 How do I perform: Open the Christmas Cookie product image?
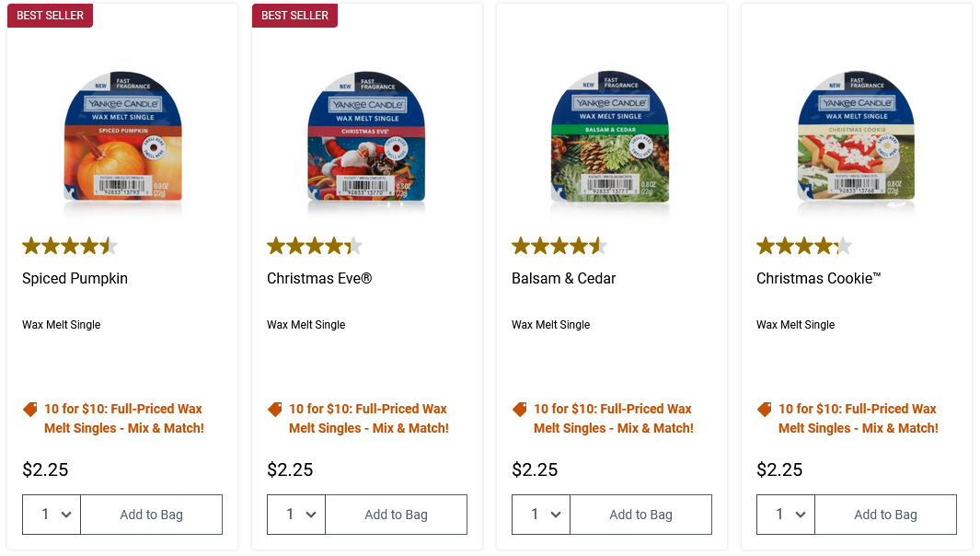click(857, 136)
